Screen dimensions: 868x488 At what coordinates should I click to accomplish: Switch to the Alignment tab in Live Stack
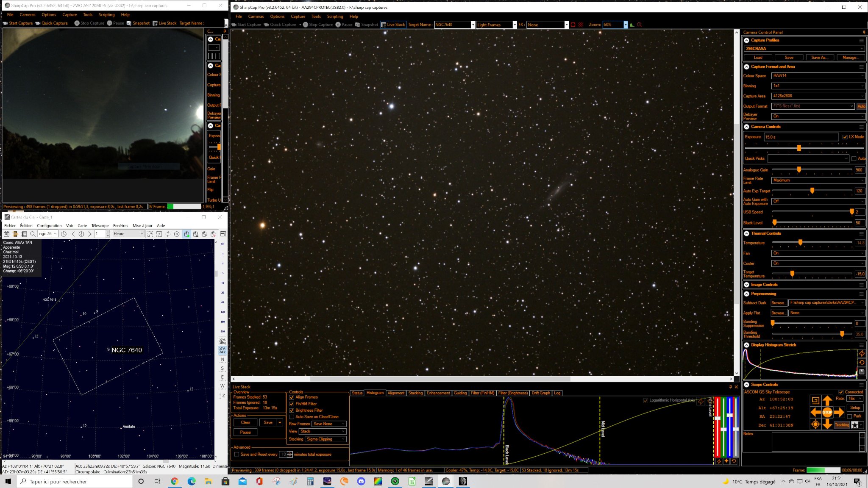point(396,393)
